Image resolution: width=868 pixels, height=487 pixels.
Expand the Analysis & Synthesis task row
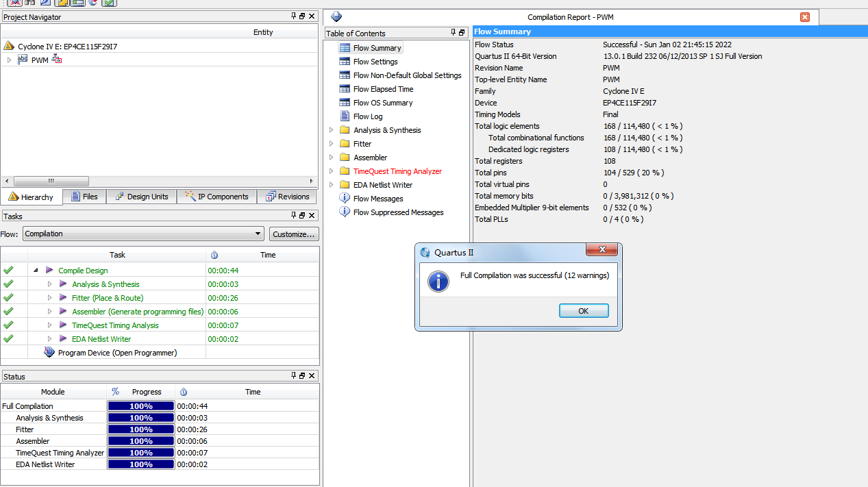tap(49, 284)
